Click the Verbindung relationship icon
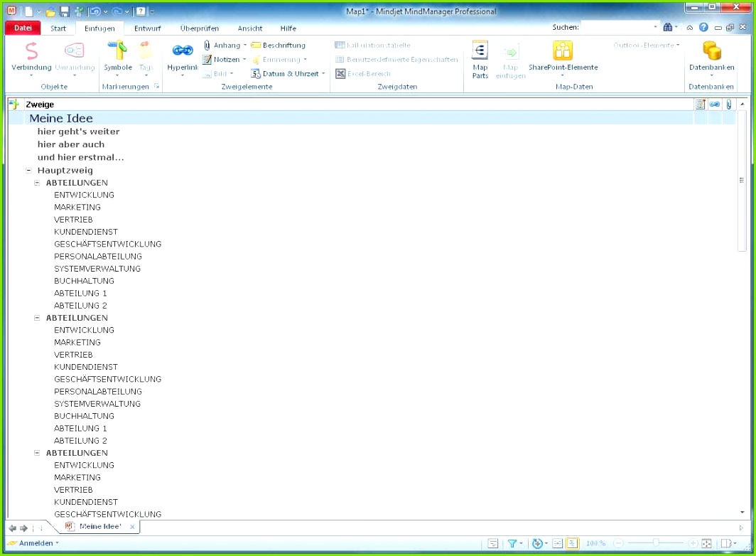756x556 pixels. click(31, 50)
